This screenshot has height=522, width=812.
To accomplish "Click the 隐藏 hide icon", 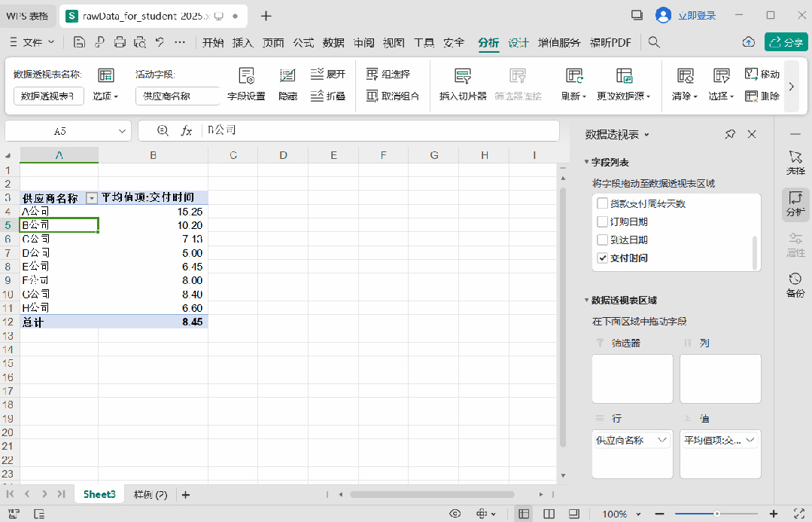I will pos(288,84).
